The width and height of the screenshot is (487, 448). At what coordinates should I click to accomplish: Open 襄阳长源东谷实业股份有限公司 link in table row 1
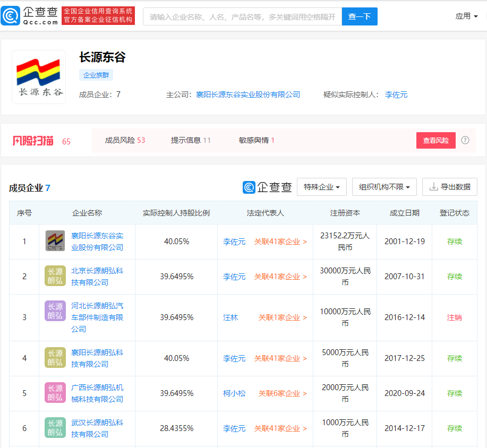[x=97, y=242]
